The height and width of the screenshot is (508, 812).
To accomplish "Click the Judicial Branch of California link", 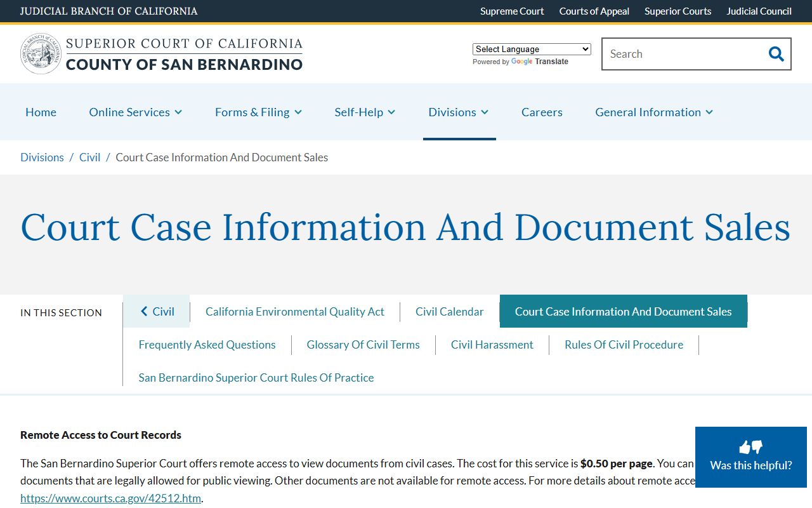I will [108, 11].
